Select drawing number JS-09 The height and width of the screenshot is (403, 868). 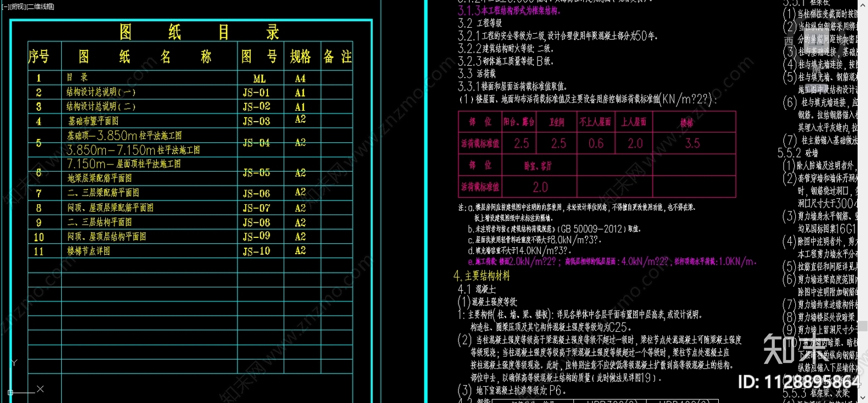pos(256,236)
